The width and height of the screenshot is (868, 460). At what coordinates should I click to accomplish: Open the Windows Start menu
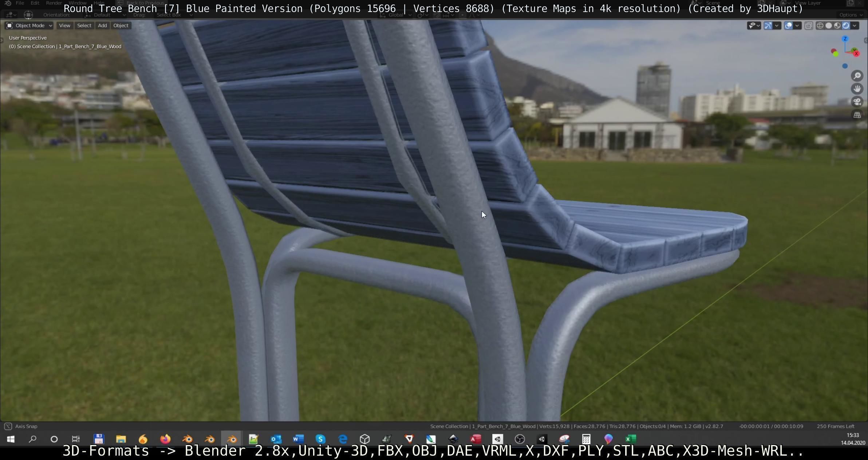[x=11, y=439]
